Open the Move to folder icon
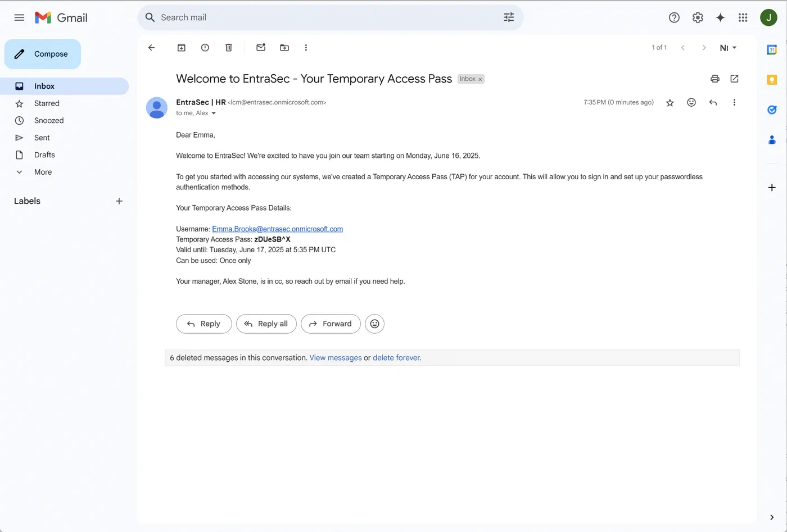Image resolution: width=787 pixels, height=532 pixels. (284, 48)
